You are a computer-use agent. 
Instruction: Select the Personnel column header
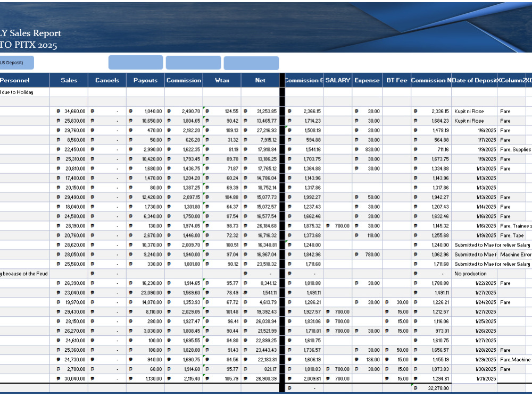click(25, 80)
